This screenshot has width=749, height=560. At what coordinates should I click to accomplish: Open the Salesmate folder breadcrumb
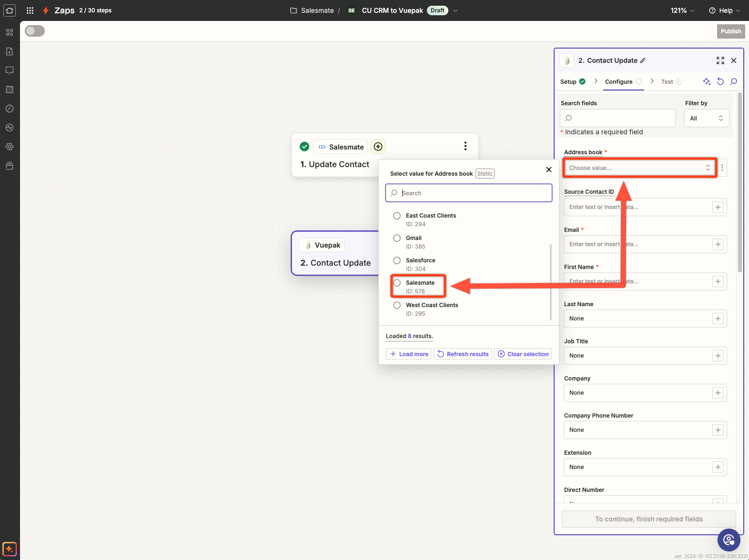click(x=312, y=10)
